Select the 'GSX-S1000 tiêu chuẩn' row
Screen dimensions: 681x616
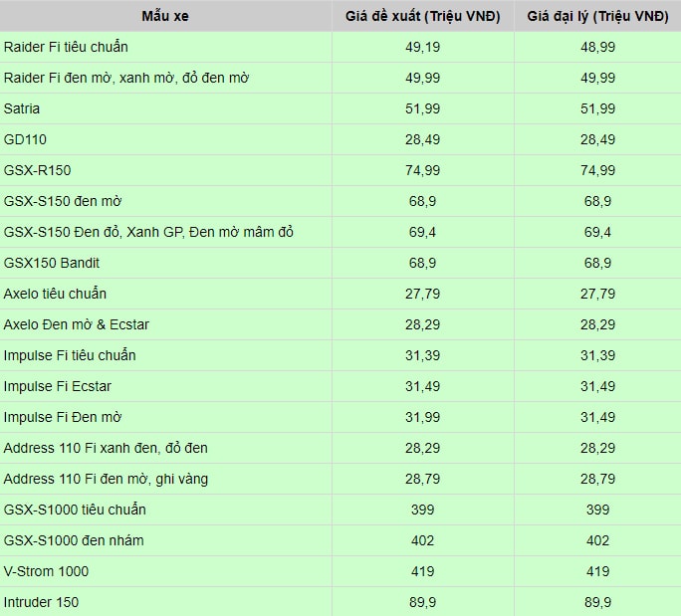tap(75, 510)
